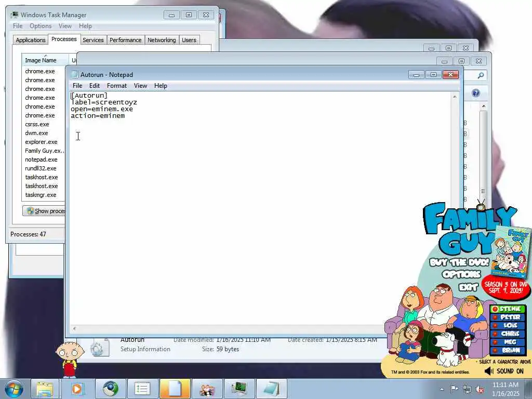Image resolution: width=532 pixels, height=399 pixels.
Task: Open Notepad View menu
Action: [140, 86]
